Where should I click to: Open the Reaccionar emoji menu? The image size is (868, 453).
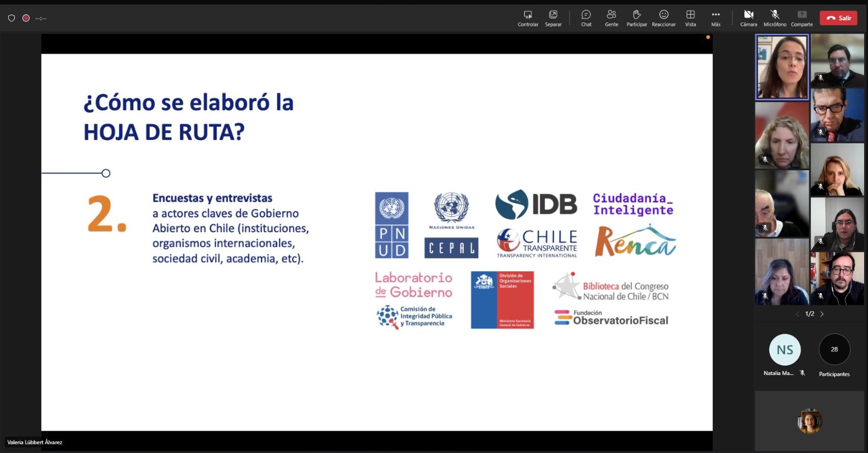[664, 18]
